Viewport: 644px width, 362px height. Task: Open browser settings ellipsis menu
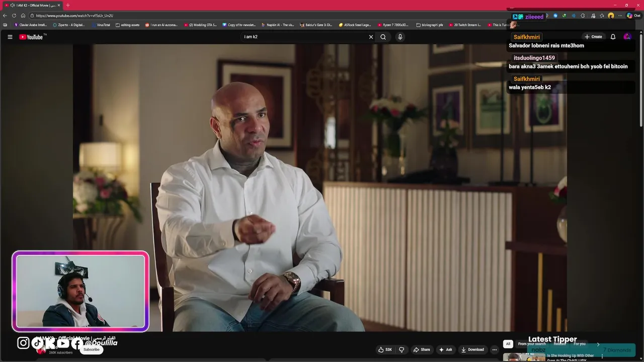point(620,16)
